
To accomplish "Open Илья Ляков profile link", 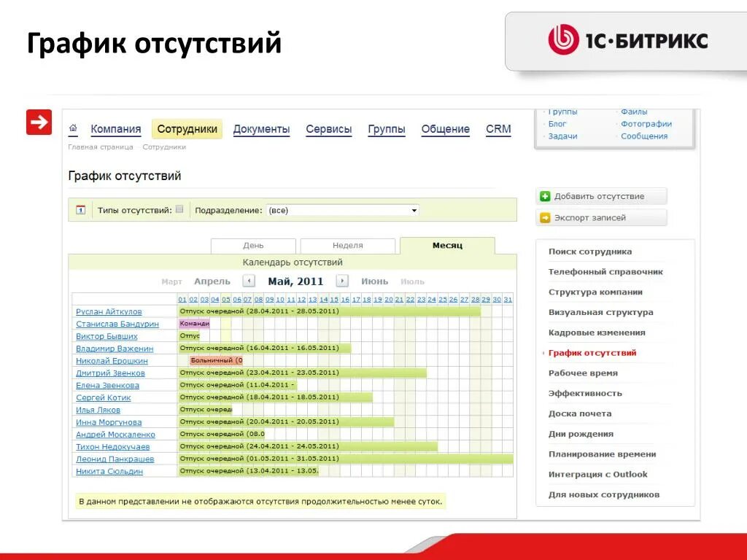I will 98,410.
